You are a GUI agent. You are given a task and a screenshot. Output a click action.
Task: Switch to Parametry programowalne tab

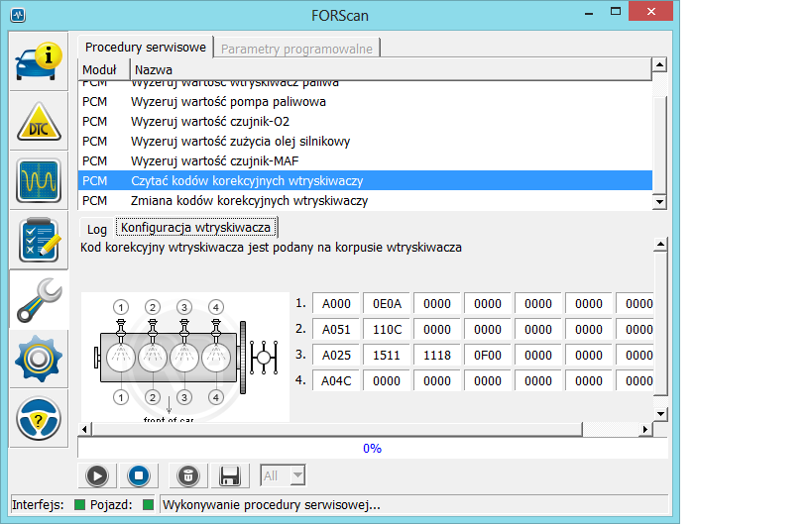(298, 48)
